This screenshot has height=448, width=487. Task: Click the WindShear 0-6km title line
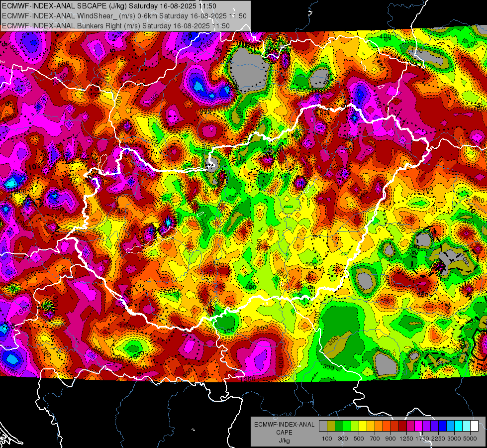124,16
